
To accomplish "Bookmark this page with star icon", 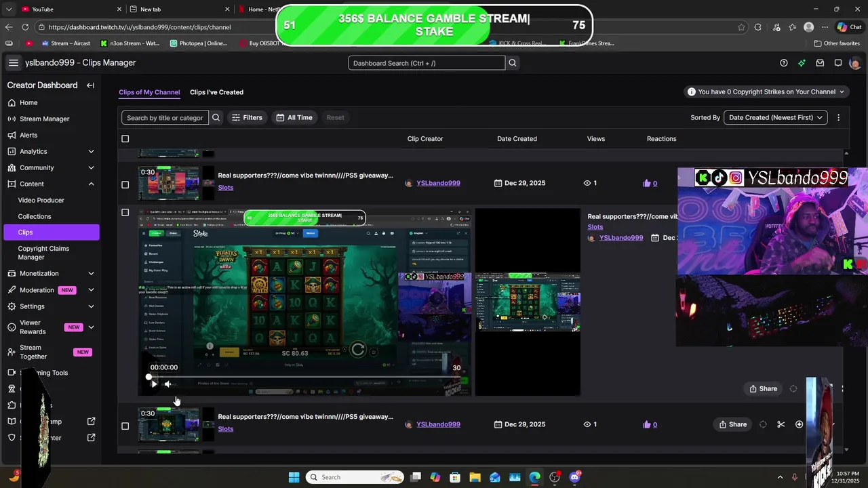I will pos(741,27).
